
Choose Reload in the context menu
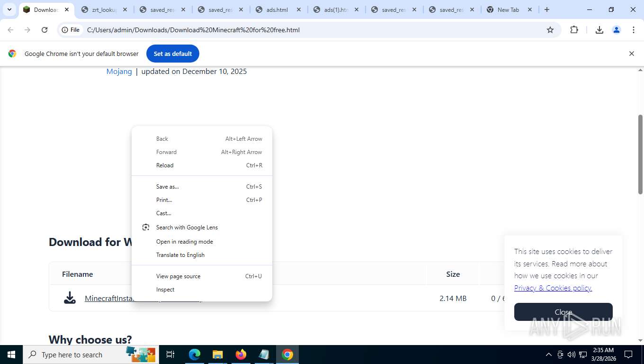(x=202, y=165)
